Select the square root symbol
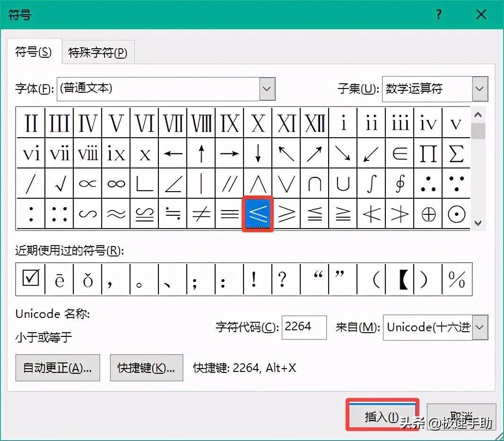 click(59, 184)
